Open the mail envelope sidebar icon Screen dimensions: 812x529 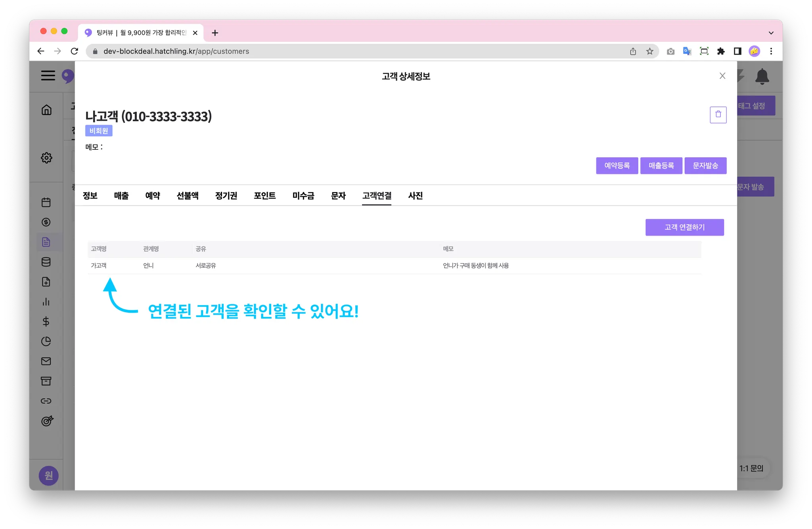point(46,361)
